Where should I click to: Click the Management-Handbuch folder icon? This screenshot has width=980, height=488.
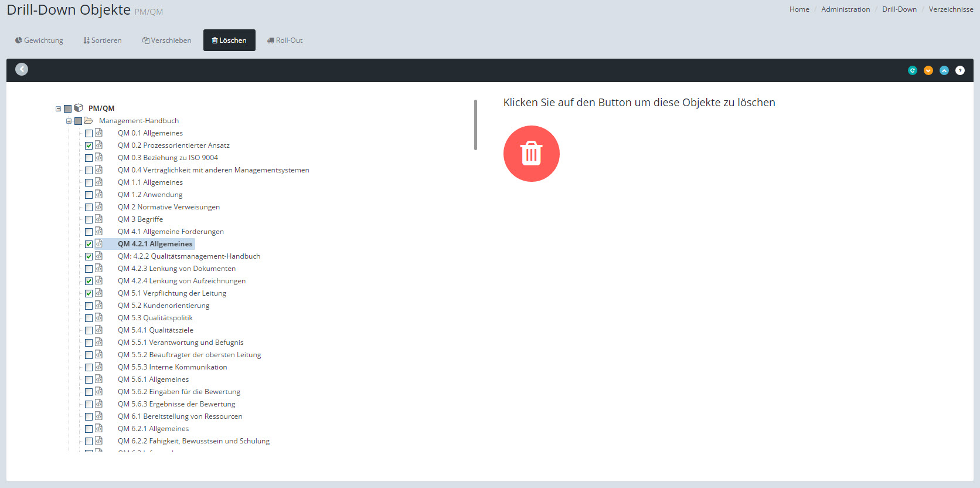click(x=89, y=121)
